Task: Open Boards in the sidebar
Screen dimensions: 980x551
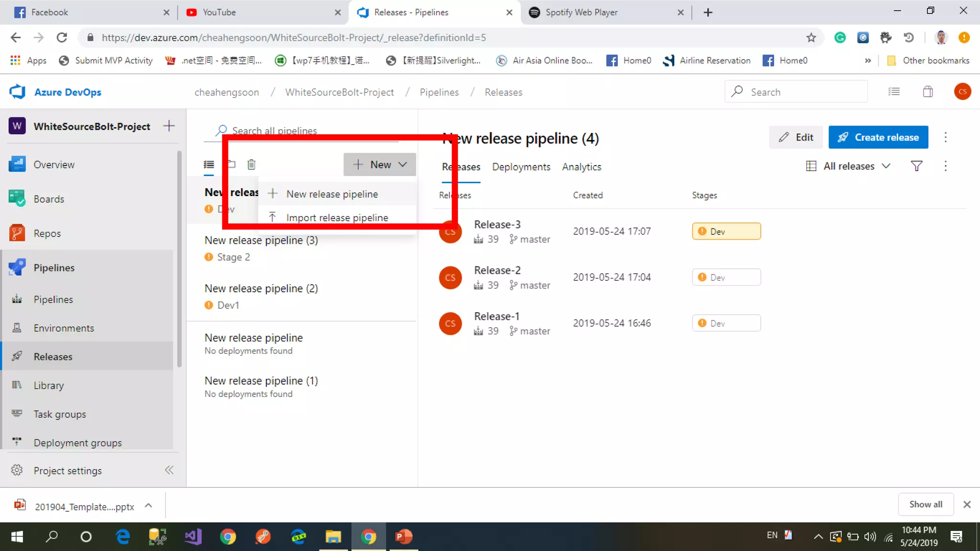Action: click(x=49, y=199)
